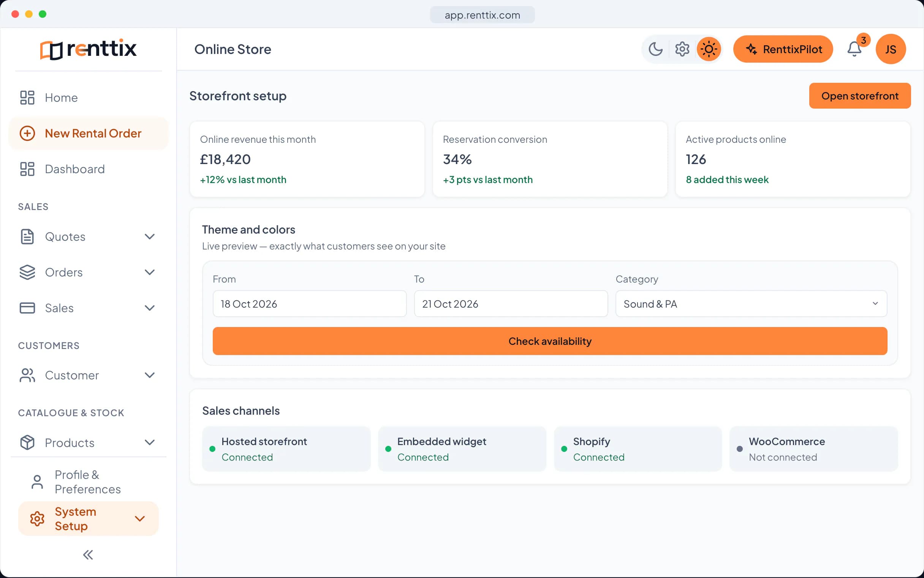Click the System Setup gear icon
924x578 pixels.
pos(37,519)
